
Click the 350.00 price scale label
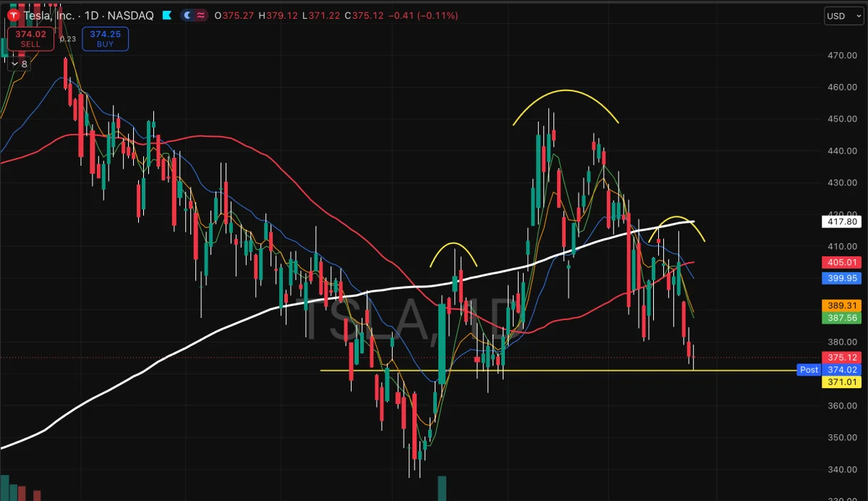(843, 437)
